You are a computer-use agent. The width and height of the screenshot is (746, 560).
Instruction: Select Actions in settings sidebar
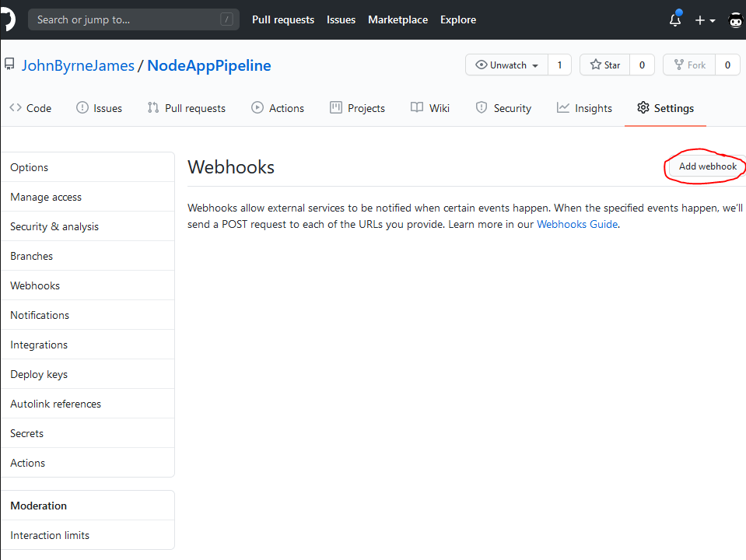[88, 463]
